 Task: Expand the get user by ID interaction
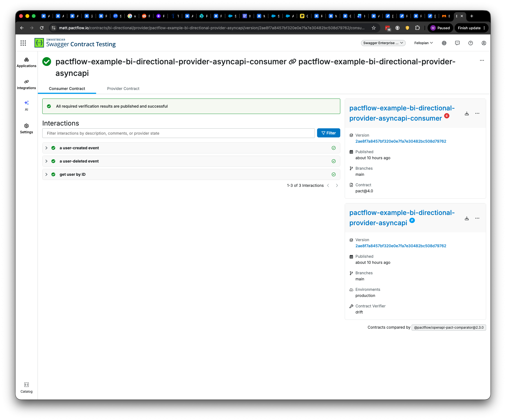46,174
